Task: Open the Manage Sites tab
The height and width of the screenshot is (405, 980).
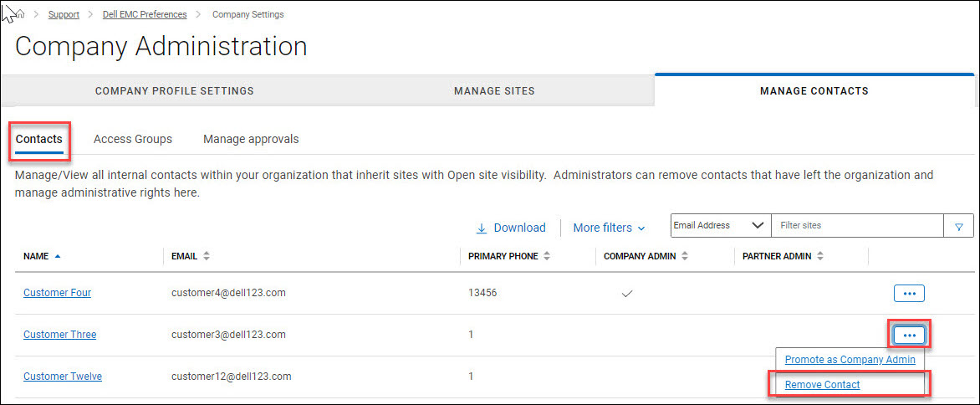Action: click(494, 90)
